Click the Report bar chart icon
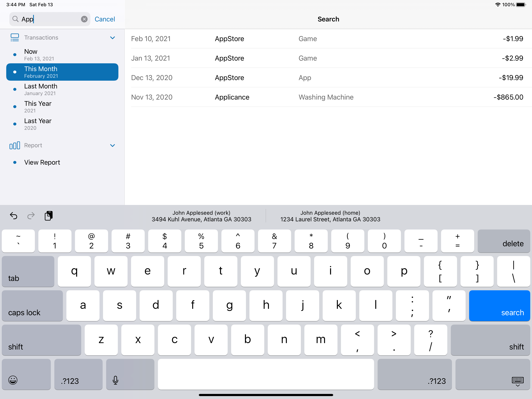 point(15,145)
